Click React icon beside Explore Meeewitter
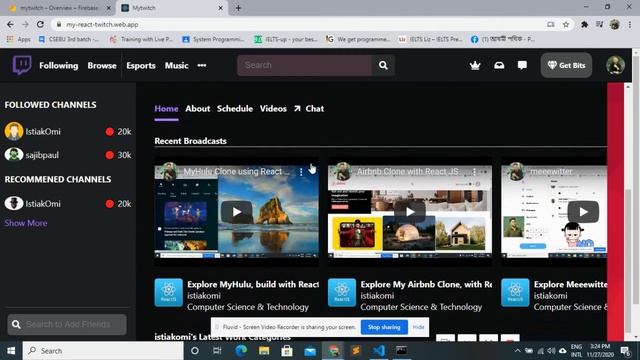Screen dimensions: 640x360 515,292
